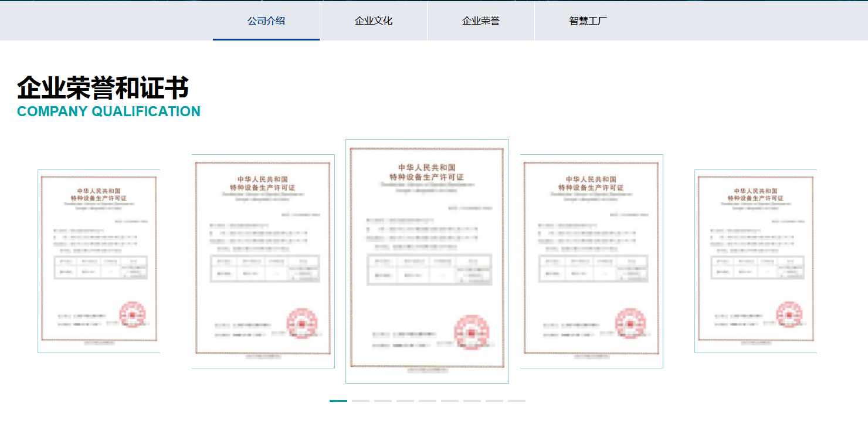Viewport: 868px width, 430px height.
Task: Jump to the third carousel page indicator
Action: (x=383, y=401)
